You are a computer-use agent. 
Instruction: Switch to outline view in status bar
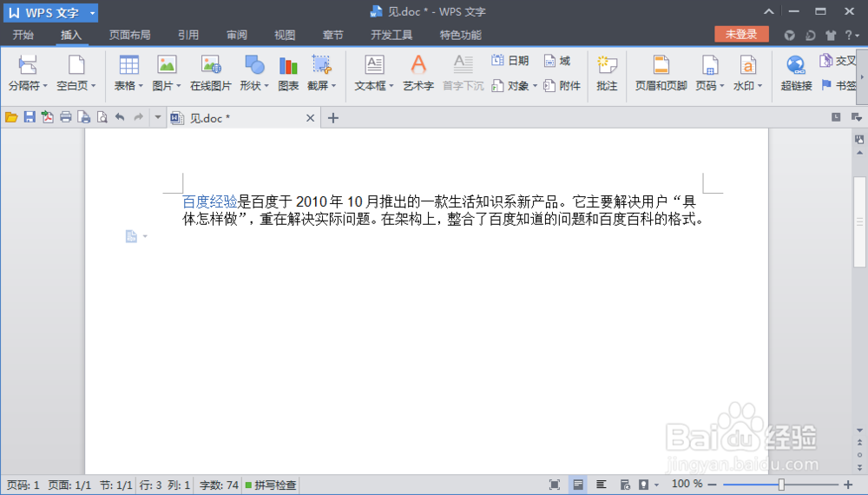(x=602, y=485)
